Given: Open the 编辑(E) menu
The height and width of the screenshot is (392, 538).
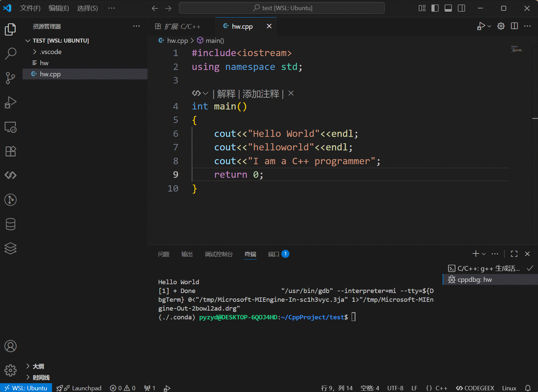Looking at the screenshot, I should [x=59, y=8].
